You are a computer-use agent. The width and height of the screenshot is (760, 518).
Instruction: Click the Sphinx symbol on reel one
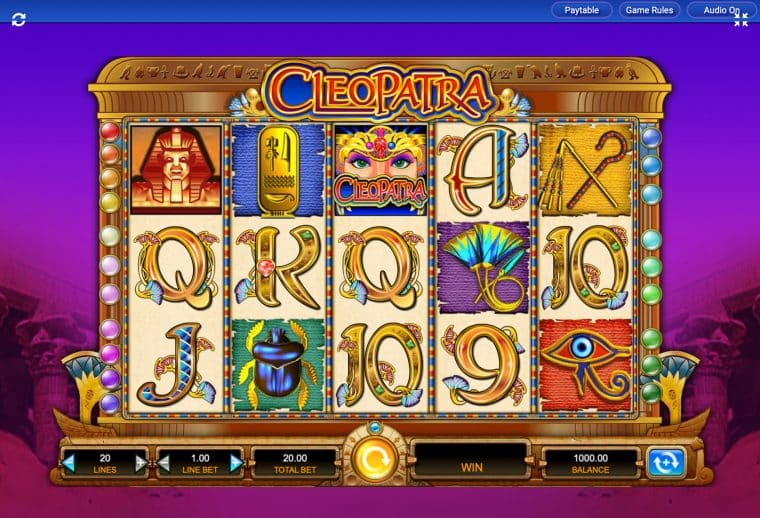tap(176, 169)
